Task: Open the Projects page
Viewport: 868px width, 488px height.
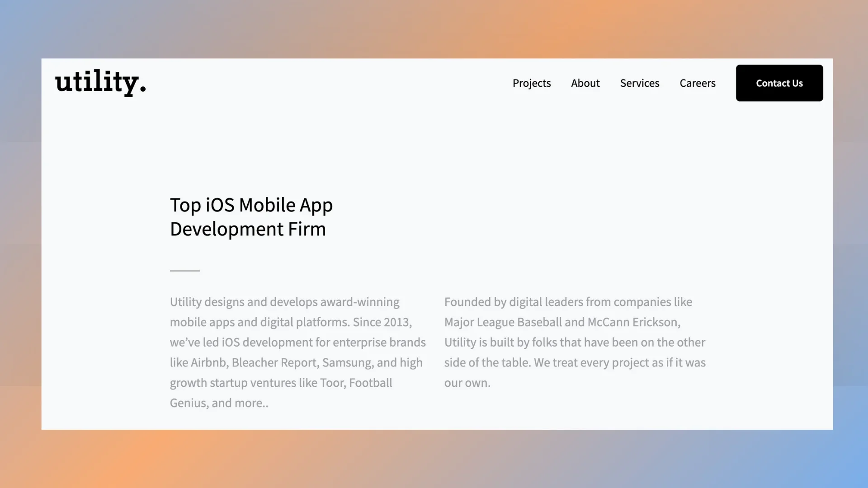Action: click(531, 83)
